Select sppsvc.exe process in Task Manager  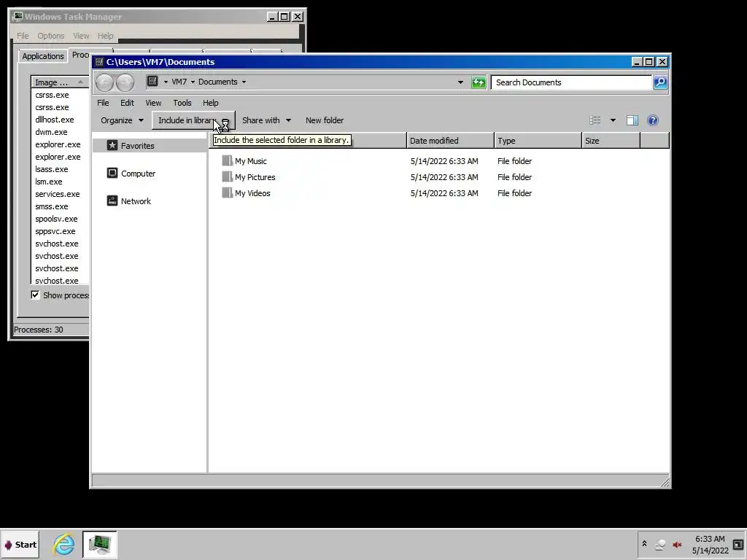coord(55,231)
